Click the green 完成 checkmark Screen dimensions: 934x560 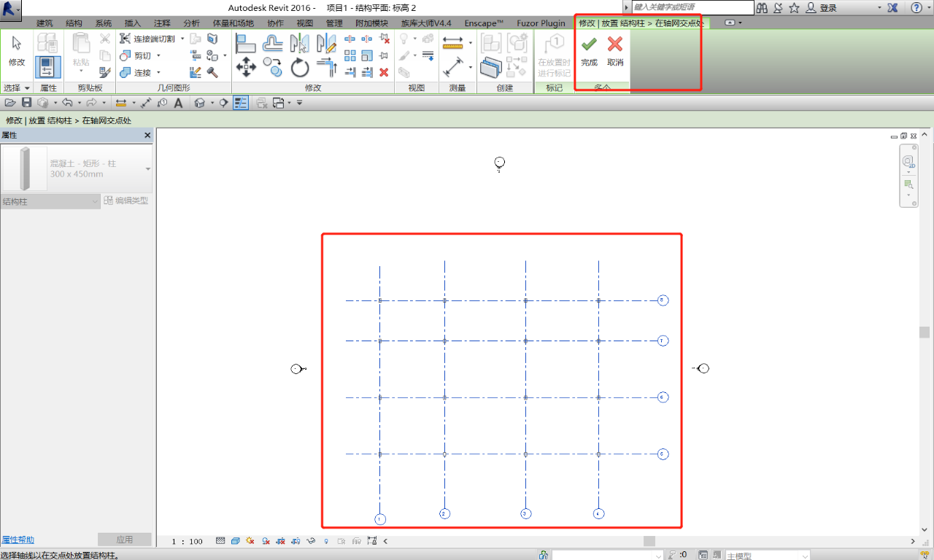tap(589, 44)
